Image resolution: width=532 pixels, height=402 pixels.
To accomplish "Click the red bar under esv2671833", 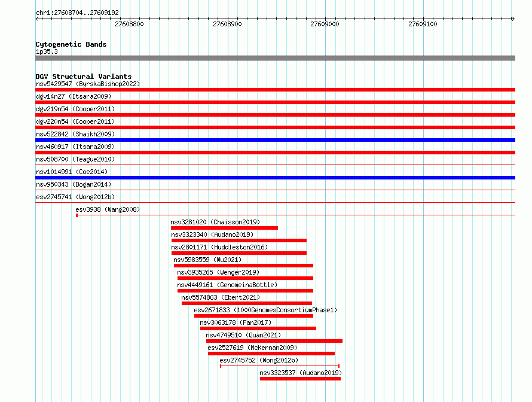I will tap(254, 316).
